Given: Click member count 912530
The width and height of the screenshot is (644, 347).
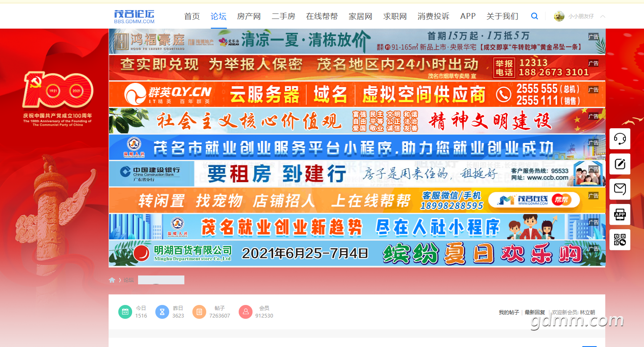Looking at the screenshot, I should 264,316.
